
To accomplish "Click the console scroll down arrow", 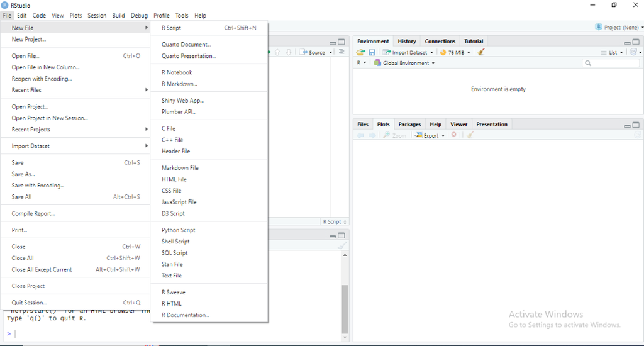I will [345, 337].
